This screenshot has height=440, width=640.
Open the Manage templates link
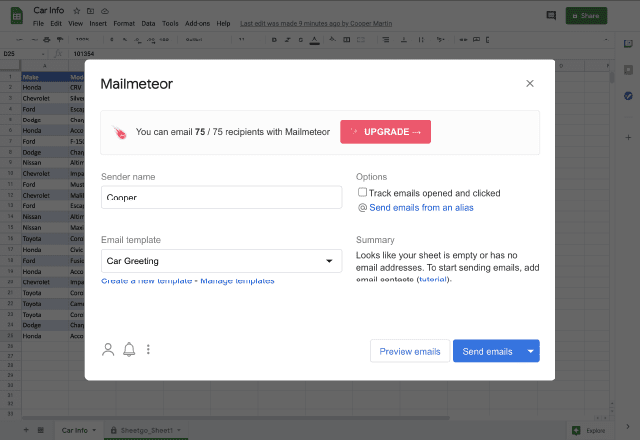coord(237,281)
